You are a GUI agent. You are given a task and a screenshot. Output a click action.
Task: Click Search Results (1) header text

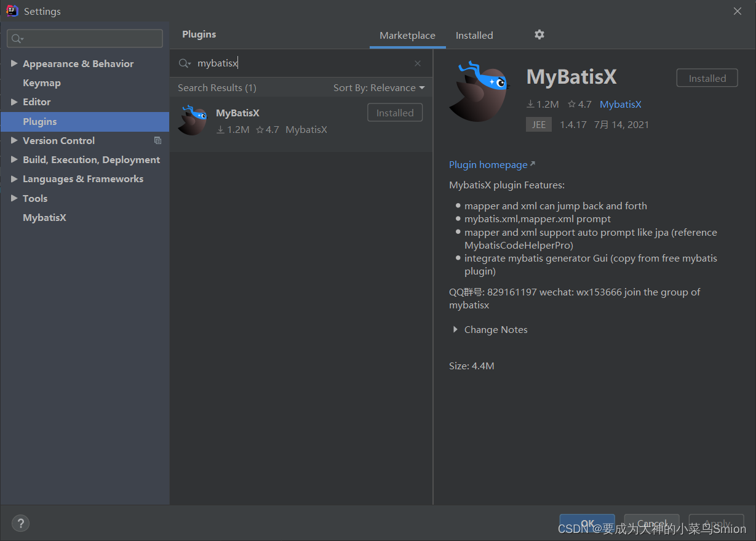217,88
